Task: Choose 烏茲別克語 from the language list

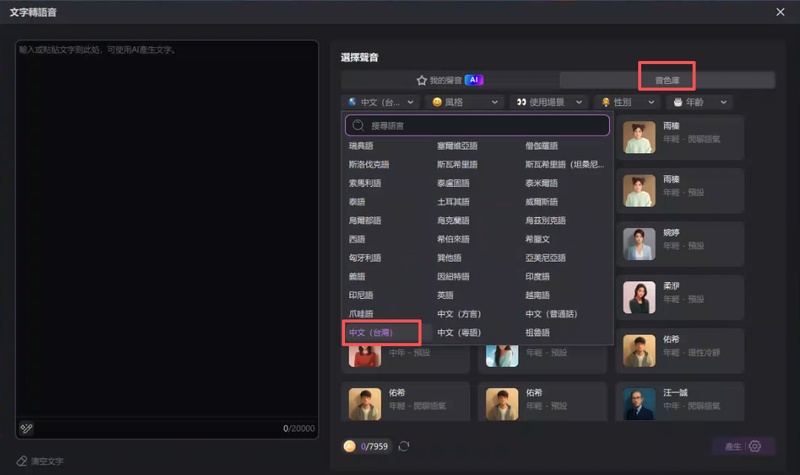Action: (x=545, y=220)
